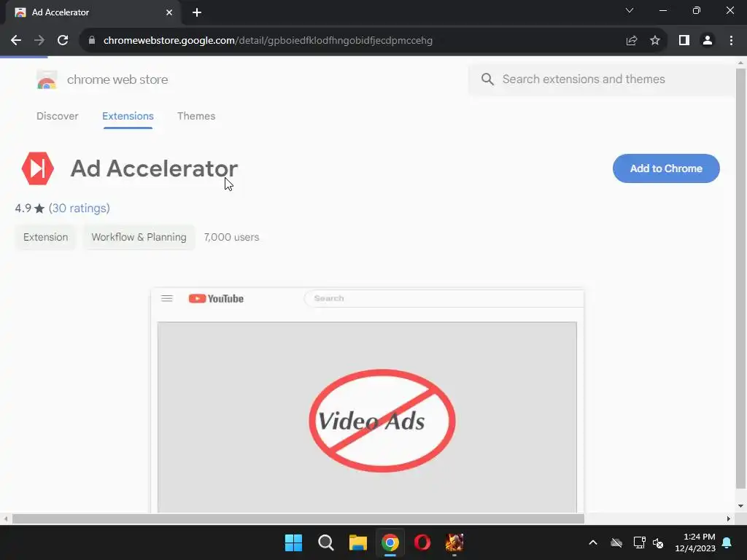The height and width of the screenshot is (560, 747).
Task: Share this page icon in address bar
Action: [632, 41]
